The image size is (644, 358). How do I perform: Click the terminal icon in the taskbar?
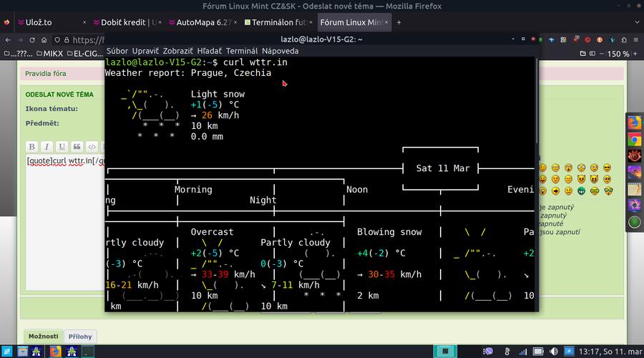87,352
